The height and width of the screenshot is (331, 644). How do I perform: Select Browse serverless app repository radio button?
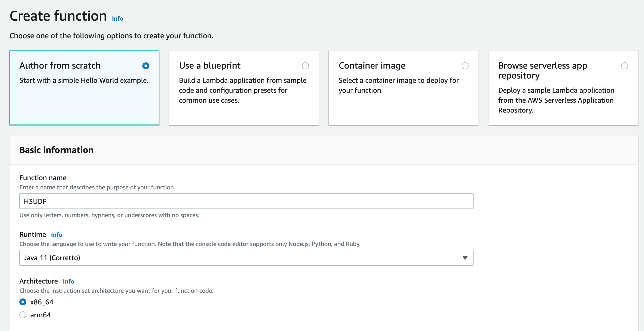click(624, 66)
